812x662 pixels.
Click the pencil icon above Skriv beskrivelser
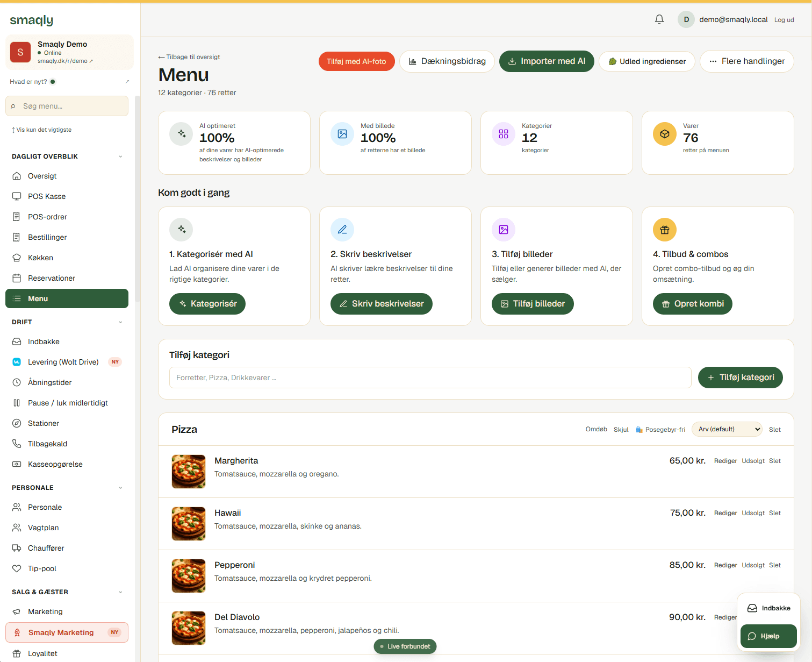(342, 230)
